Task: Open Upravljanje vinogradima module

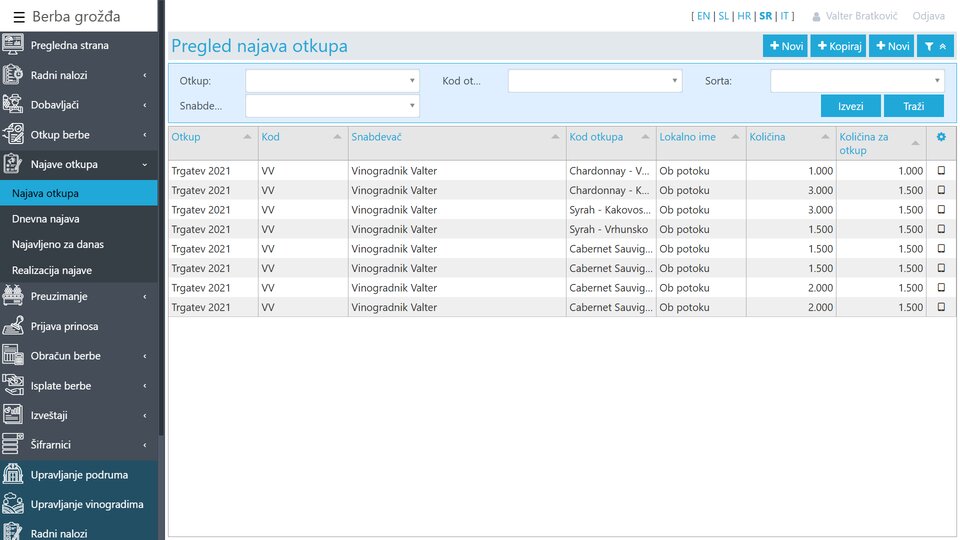Action: pyautogui.click(x=87, y=505)
